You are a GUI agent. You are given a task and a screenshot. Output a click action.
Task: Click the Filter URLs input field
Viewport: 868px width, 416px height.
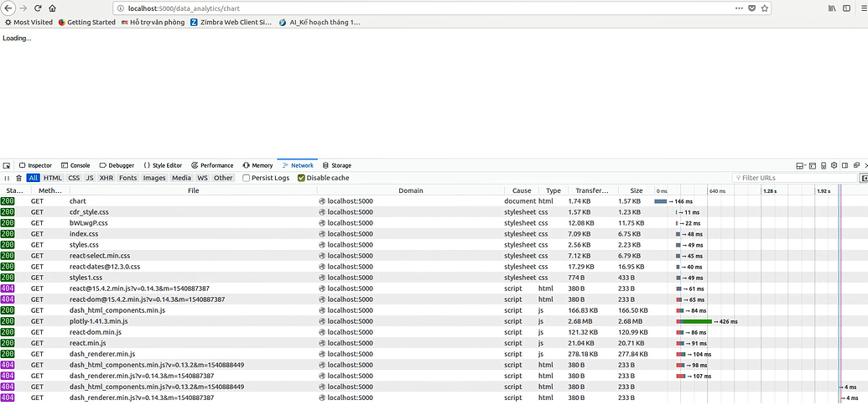[794, 179]
